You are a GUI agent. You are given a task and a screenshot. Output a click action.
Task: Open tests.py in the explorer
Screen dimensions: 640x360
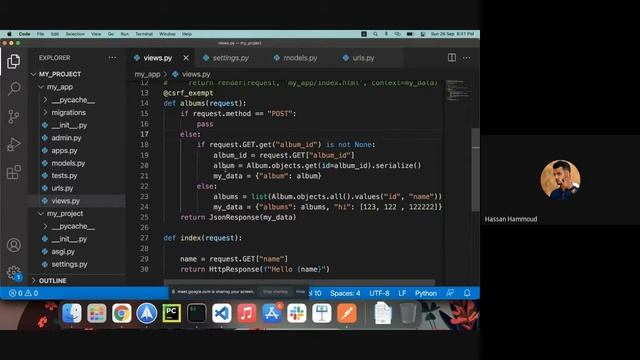(64, 176)
